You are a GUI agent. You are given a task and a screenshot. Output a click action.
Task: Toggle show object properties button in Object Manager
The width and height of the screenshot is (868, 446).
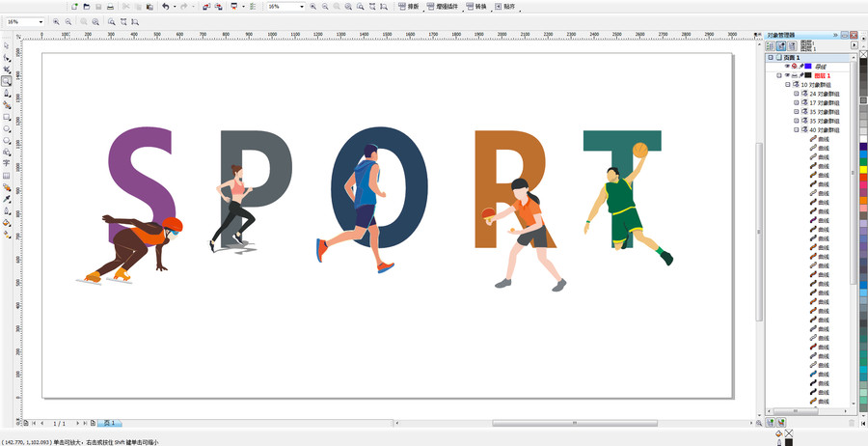[x=771, y=45]
